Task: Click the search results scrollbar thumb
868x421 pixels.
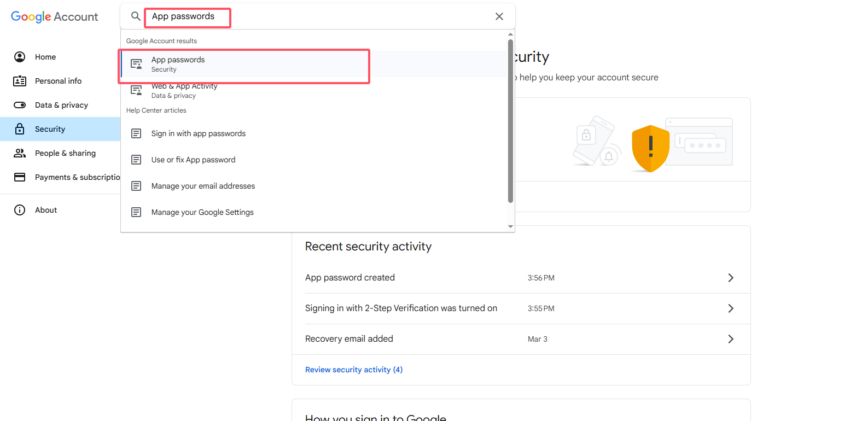Action: (511, 121)
